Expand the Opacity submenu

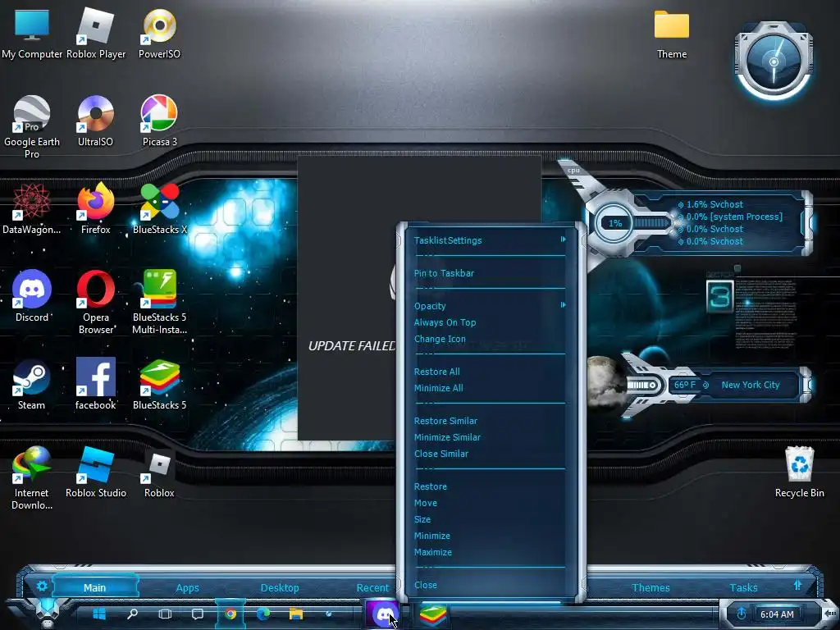point(489,306)
